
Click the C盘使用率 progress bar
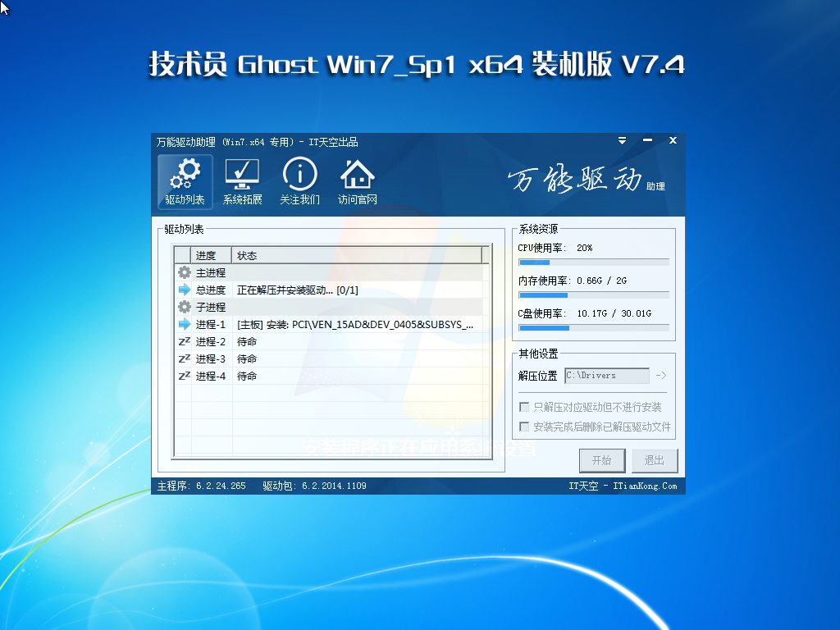click(594, 328)
